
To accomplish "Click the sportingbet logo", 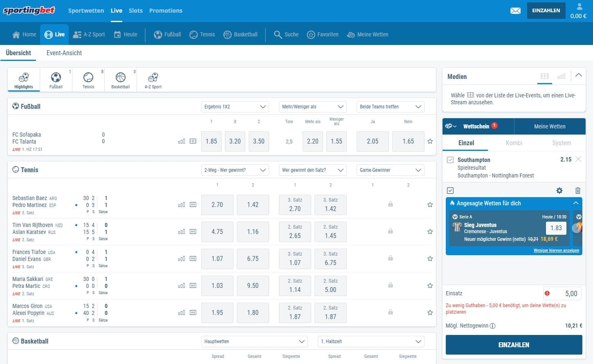I will [29, 11].
